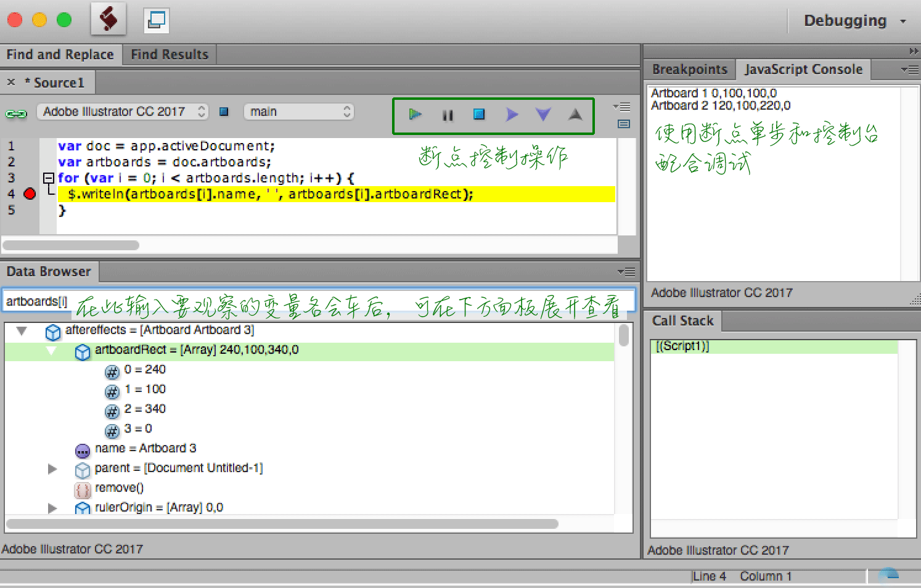
Task: Switch to the Breakpoints tab
Action: (690, 69)
